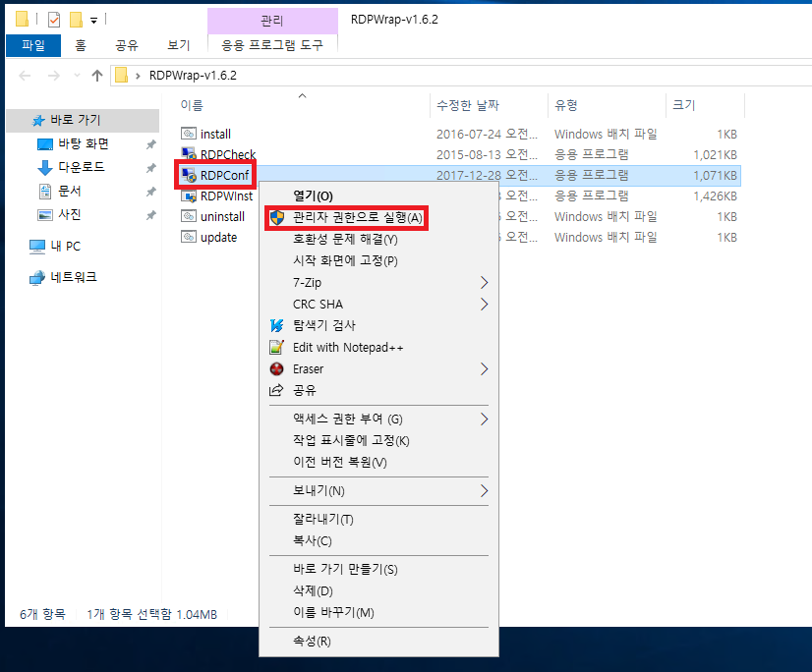Expand the Eraser submenu arrow
The width and height of the screenshot is (812, 672).
(x=484, y=368)
